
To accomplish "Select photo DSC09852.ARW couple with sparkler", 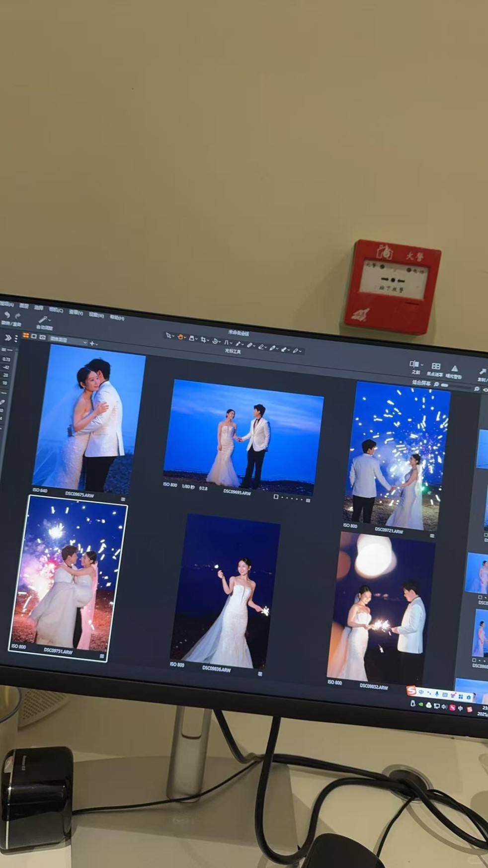I will (381, 608).
